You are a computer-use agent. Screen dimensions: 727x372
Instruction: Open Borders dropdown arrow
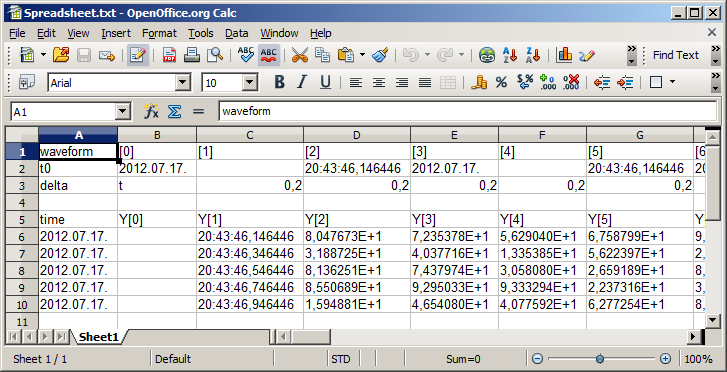click(672, 83)
